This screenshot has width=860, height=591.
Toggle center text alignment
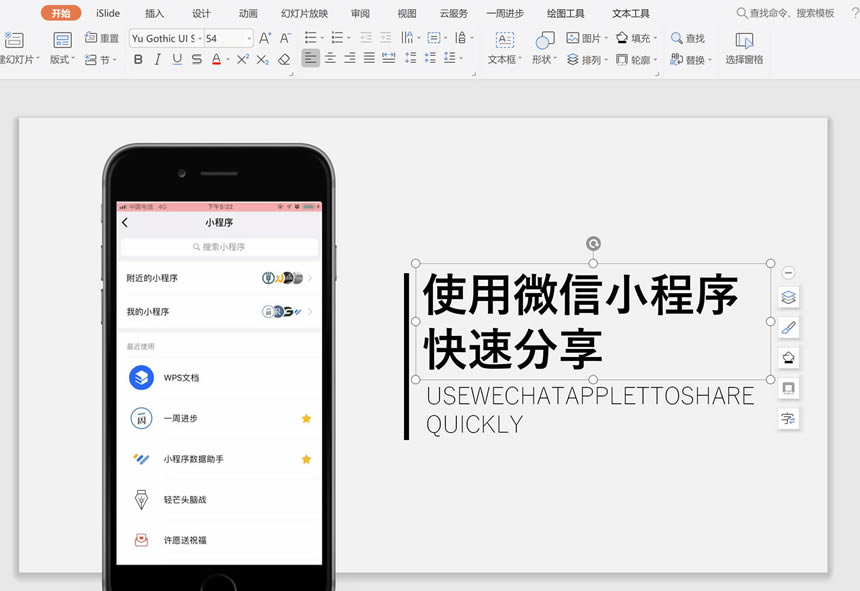[x=330, y=58]
